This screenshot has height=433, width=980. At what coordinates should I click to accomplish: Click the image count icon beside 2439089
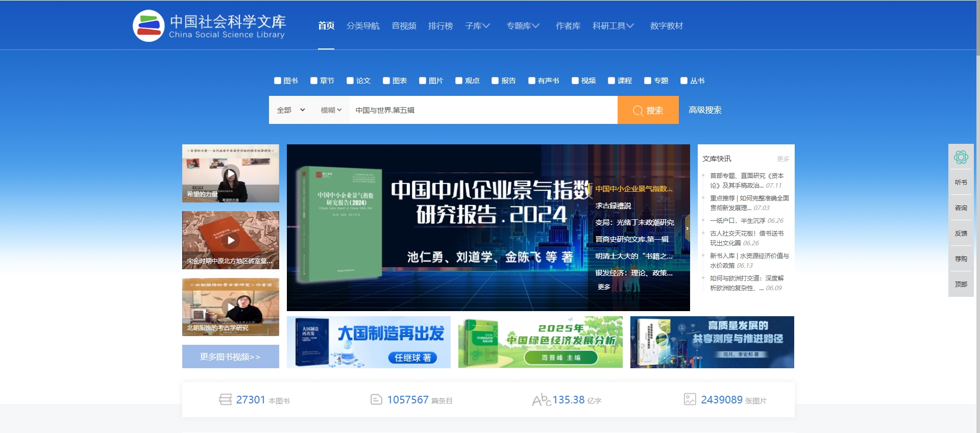coord(690,399)
